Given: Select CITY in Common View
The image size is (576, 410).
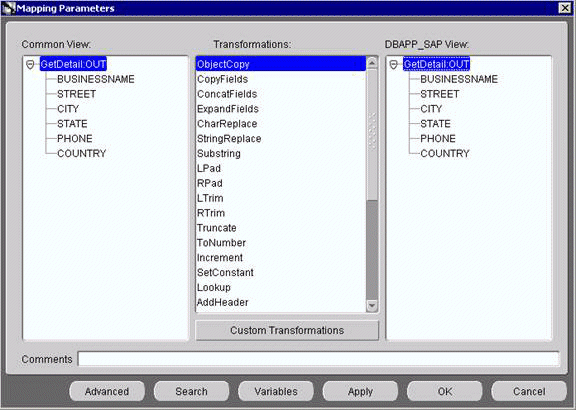Looking at the screenshot, I should point(68,109).
